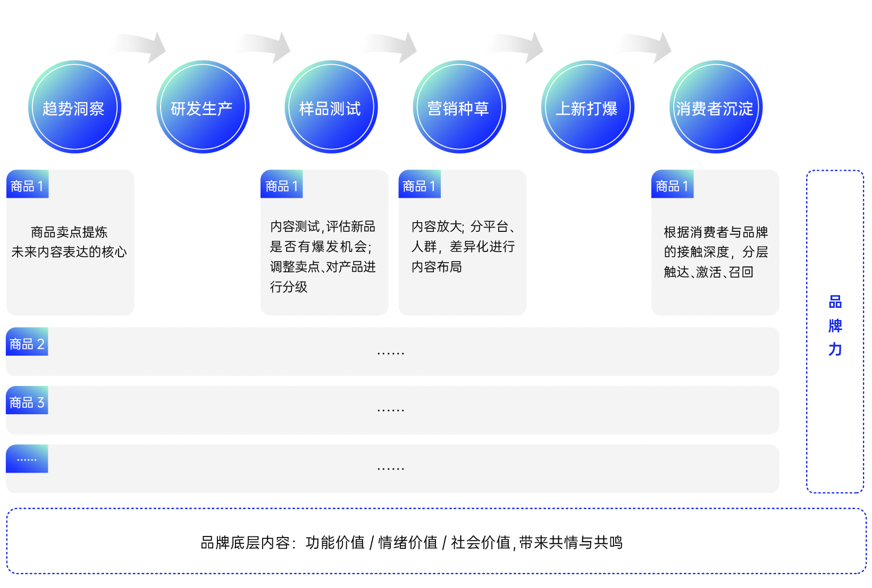Select the 营销种草 circle
Screen dimensions: 872x588
(x=459, y=107)
